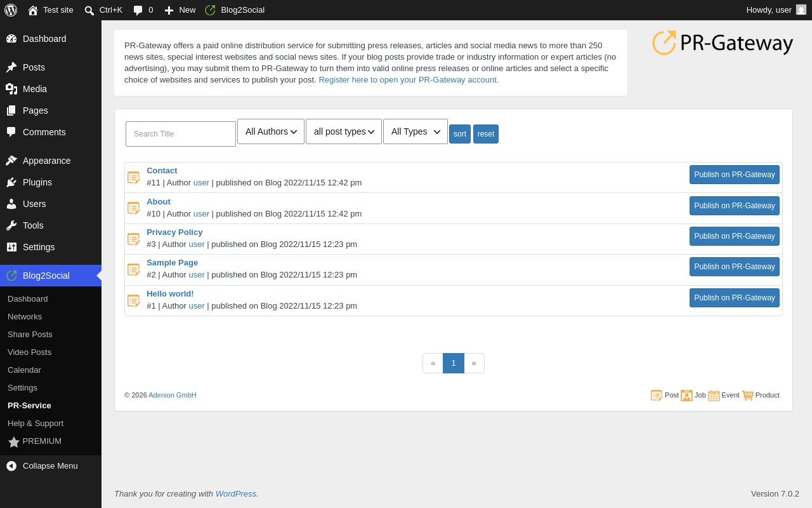Click the WordPress logo icon
The height and width of the screenshot is (508, 812).
tap(11, 10)
